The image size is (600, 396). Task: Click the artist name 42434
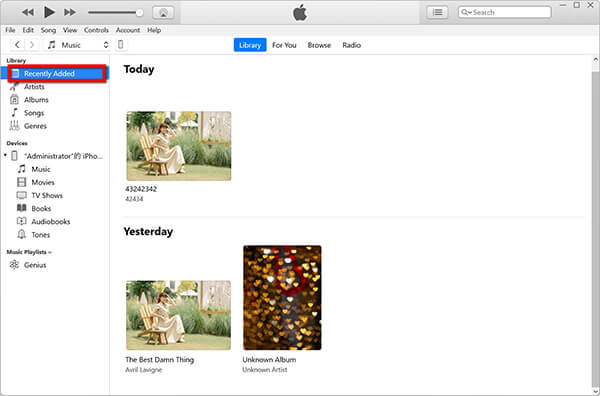pos(134,199)
